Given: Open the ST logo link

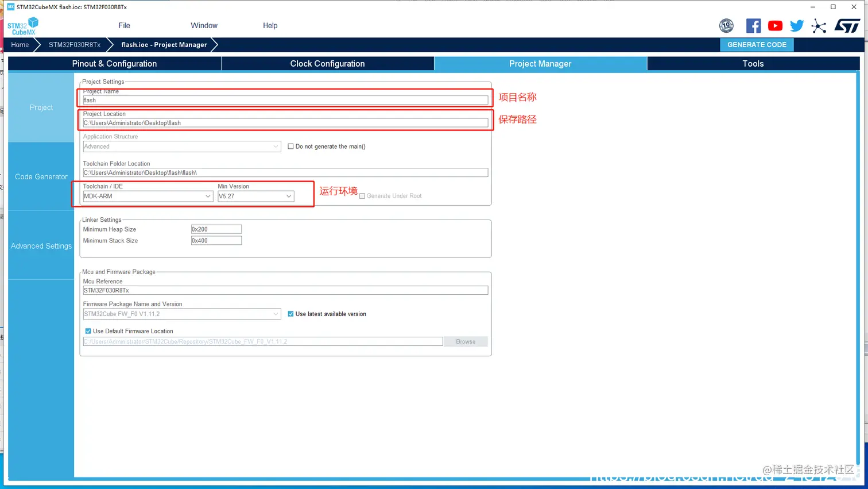Looking at the screenshot, I should tap(847, 25).
